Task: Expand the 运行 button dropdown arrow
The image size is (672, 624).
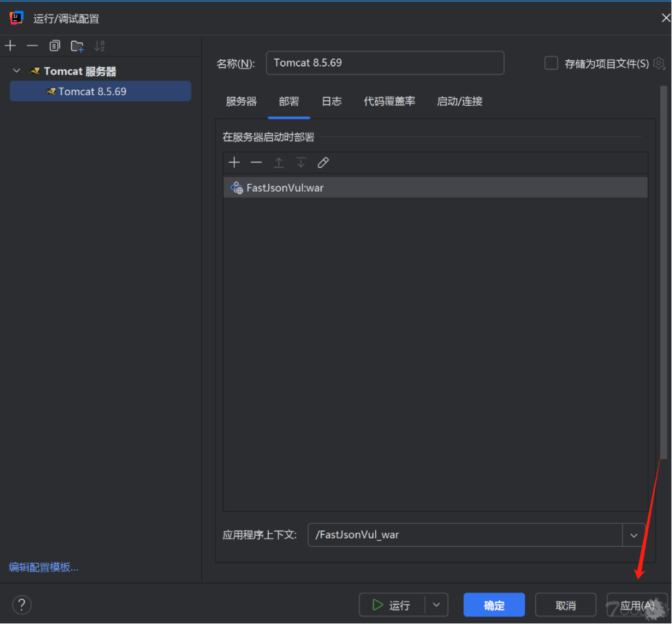Action: tap(436, 605)
